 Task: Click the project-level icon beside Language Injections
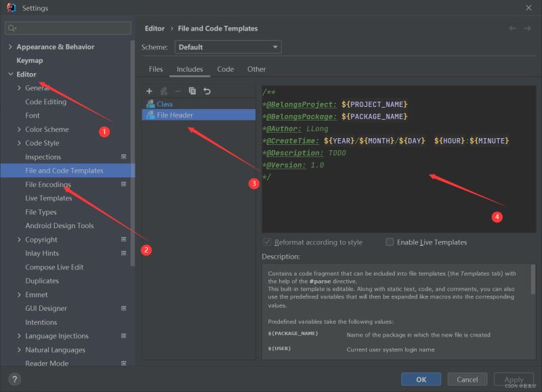tap(123, 336)
